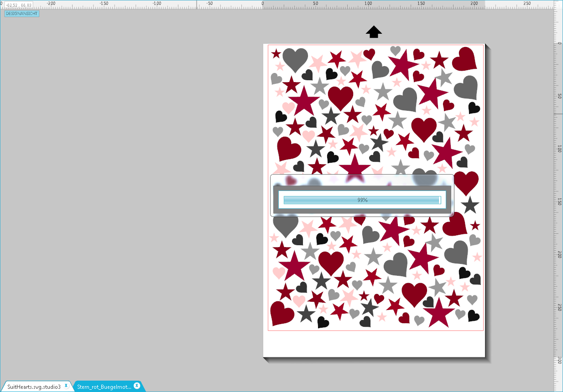Select the black heart at page's bottom-right corner
This screenshot has width=563, height=392.
pos(473,316)
